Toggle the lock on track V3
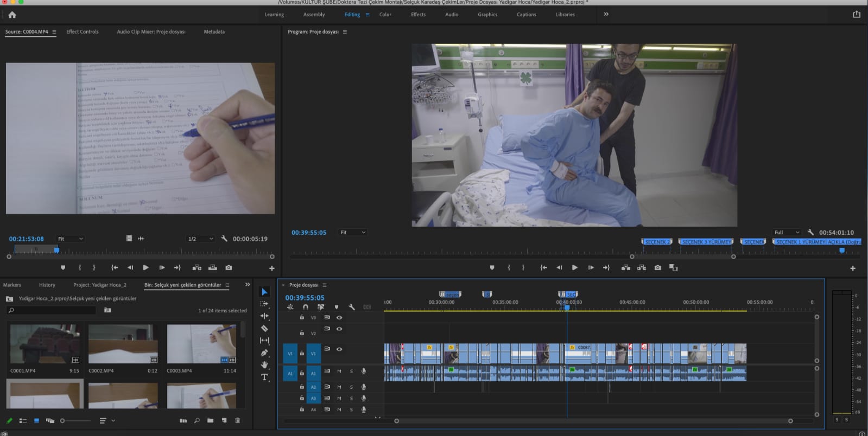This screenshot has width=868, height=436. pos(302,317)
